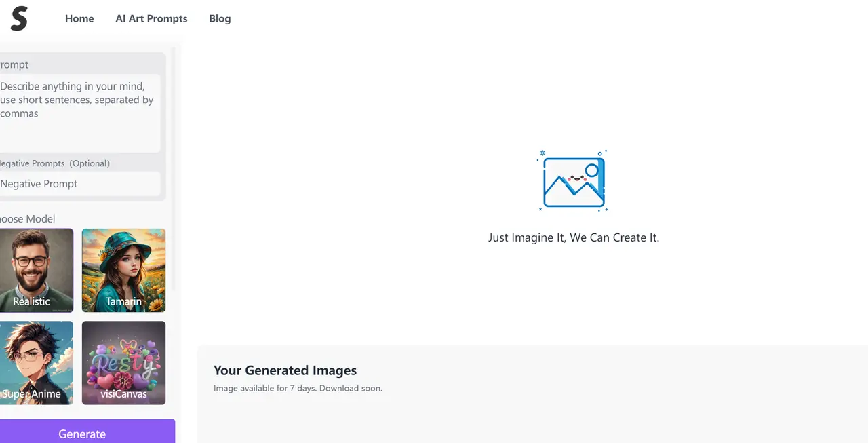Click the 'Negative Prompts (Optional)' label
This screenshot has height=443, width=868.
click(x=54, y=163)
